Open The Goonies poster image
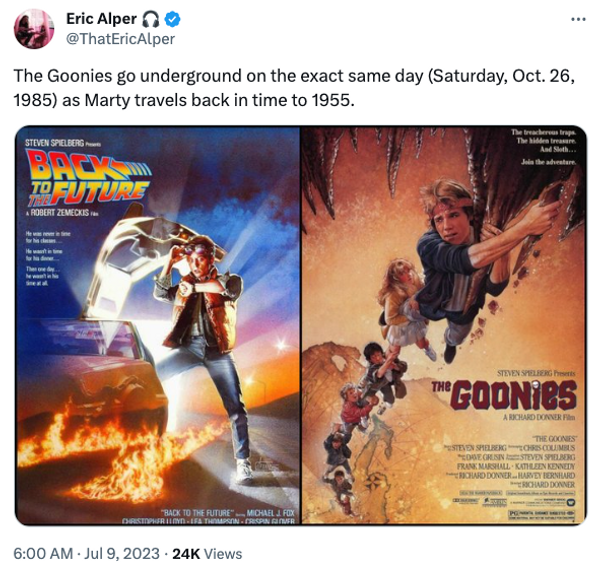600x568 pixels. pos(444,325)
